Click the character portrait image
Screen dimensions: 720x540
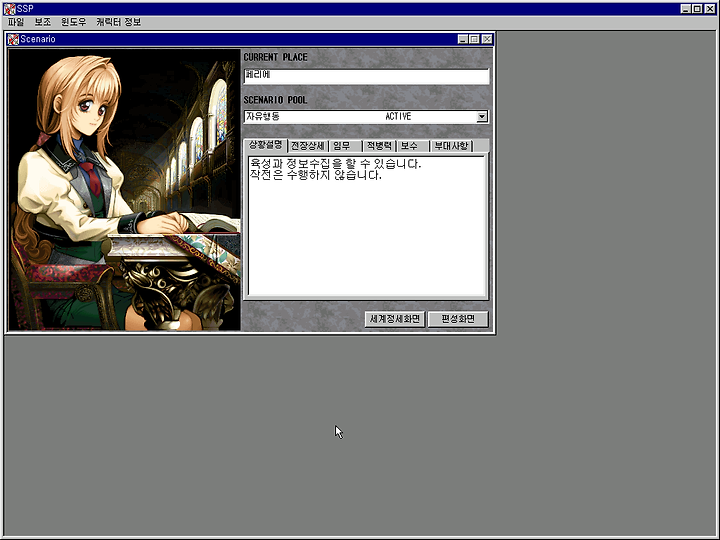[x=124, y=190]
